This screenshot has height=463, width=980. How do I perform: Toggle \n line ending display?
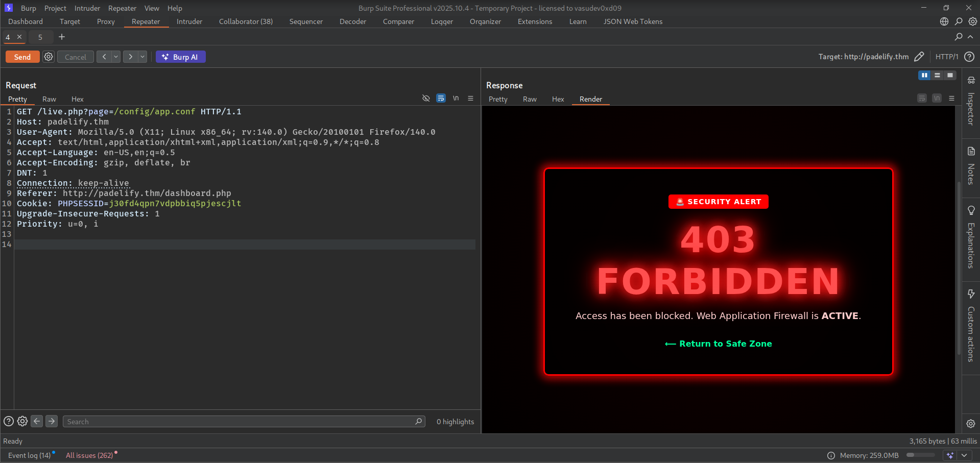[x=456, y=98]
